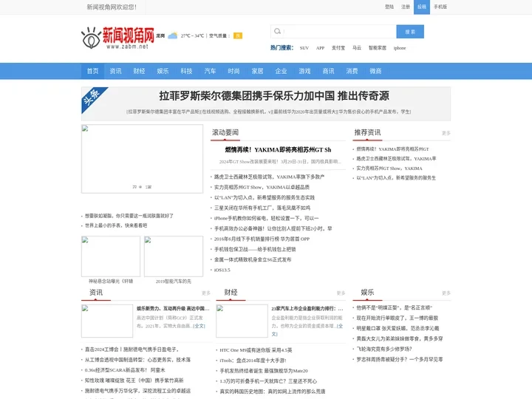Open the 企业 navigation item
Screen dimensions: 532x399
click(281, 71)
